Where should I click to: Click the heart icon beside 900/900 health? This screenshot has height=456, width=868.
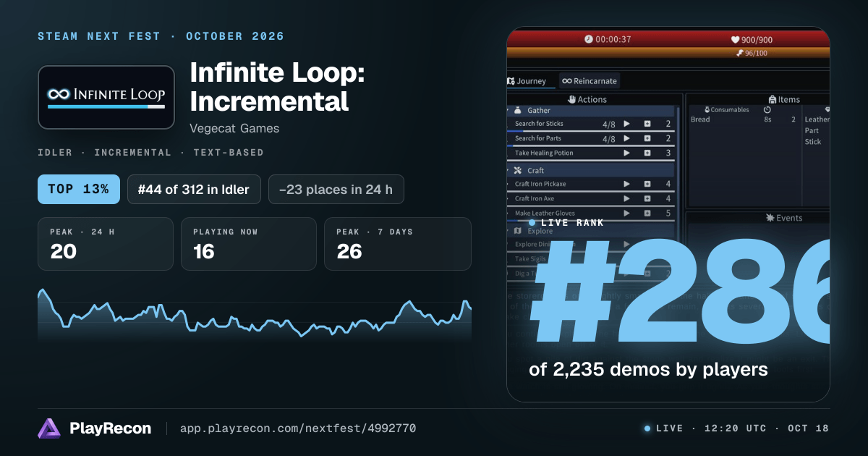(x=735, y=40)
